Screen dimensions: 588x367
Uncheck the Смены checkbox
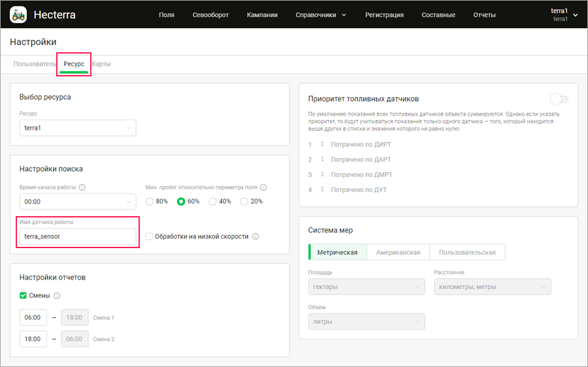tap(24, 296)
